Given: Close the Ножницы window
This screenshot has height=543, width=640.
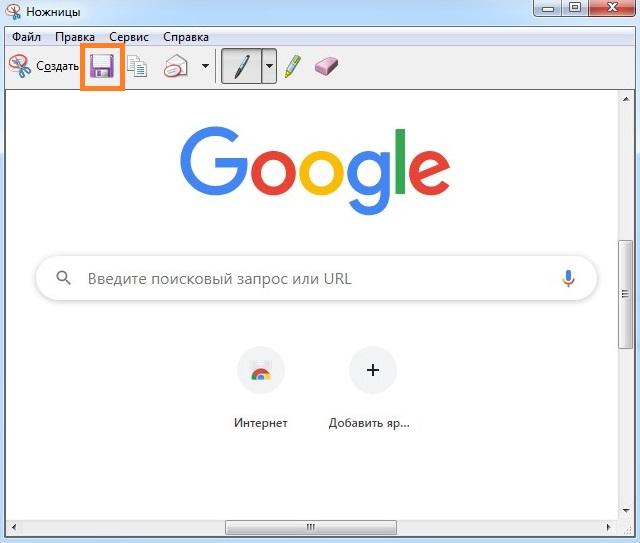Looking at the screenshot, I should (x=611, y=8).
